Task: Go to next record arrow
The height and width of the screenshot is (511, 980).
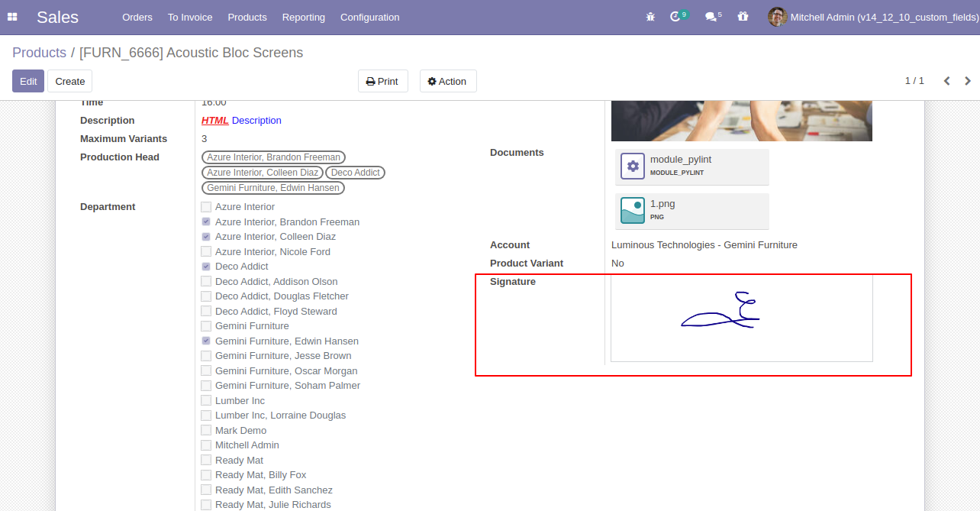Action: (968, 81)
